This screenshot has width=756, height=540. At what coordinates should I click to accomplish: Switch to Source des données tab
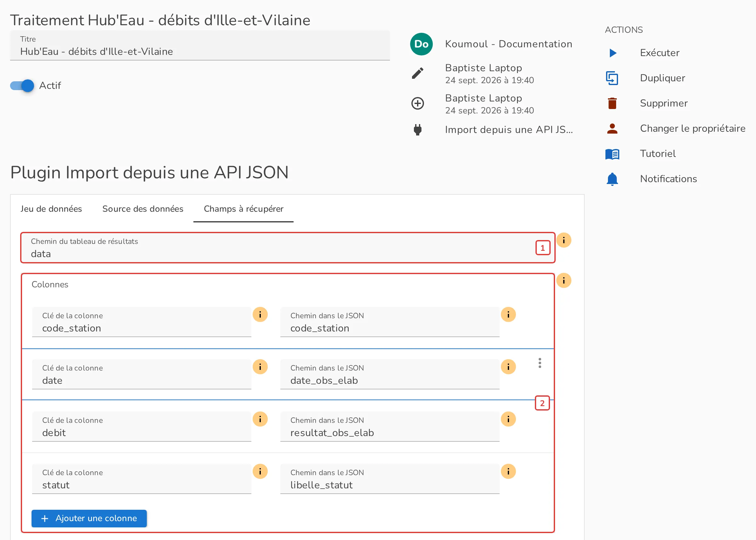pos(143,209)
